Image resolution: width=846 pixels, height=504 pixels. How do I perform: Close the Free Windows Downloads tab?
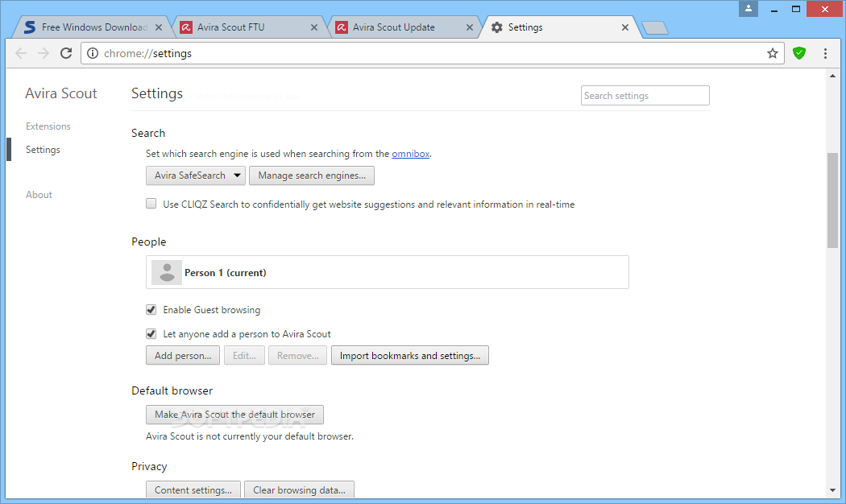(x=159, y=27)
